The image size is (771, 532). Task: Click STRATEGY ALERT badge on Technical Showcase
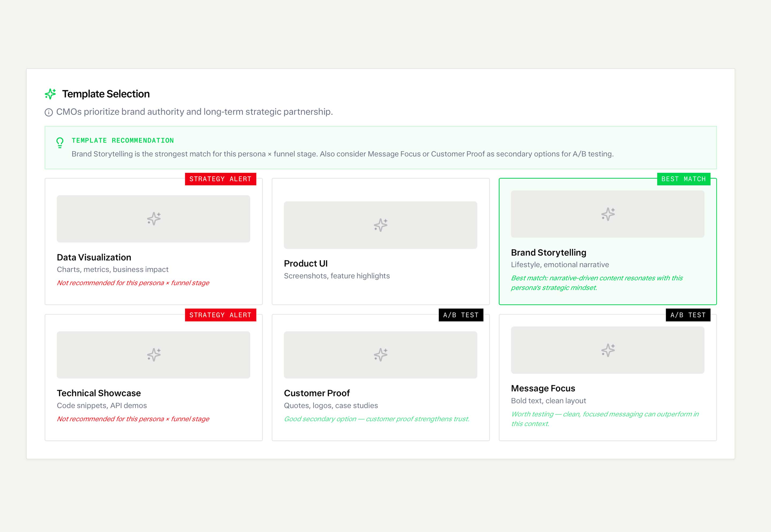tap(220, 315)
